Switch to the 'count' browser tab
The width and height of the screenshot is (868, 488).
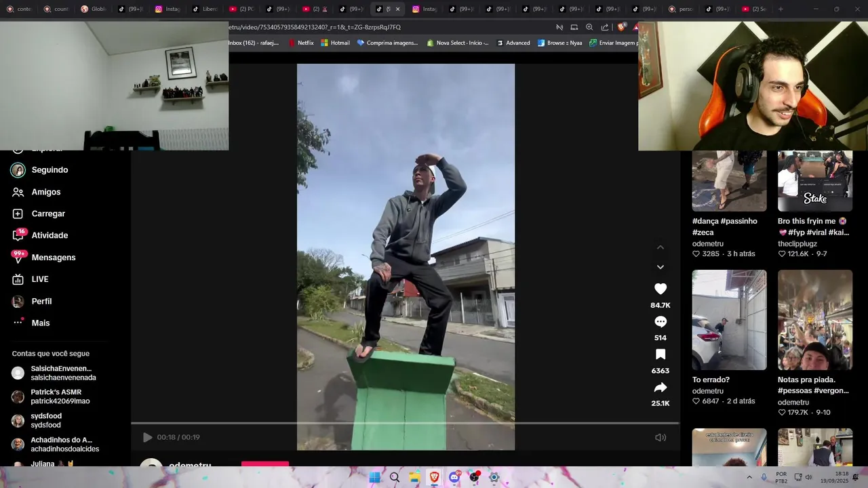click(x=56, y=9)
